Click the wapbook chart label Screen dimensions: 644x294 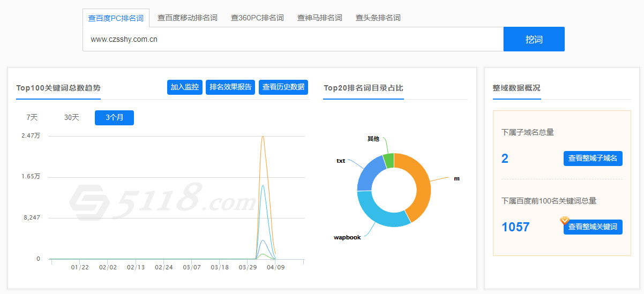click(x=347, y=237)
